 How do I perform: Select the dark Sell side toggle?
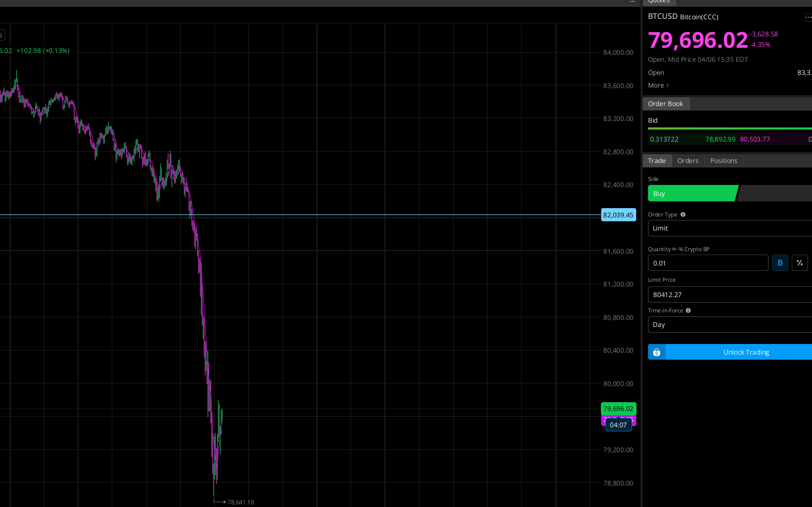tap(775, 193)
